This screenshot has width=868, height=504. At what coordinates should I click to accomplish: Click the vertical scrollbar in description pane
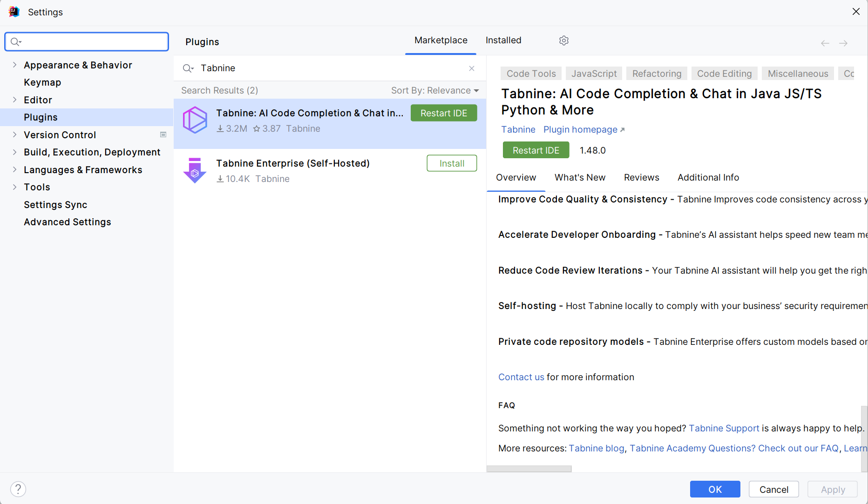(x=864, y=439)
